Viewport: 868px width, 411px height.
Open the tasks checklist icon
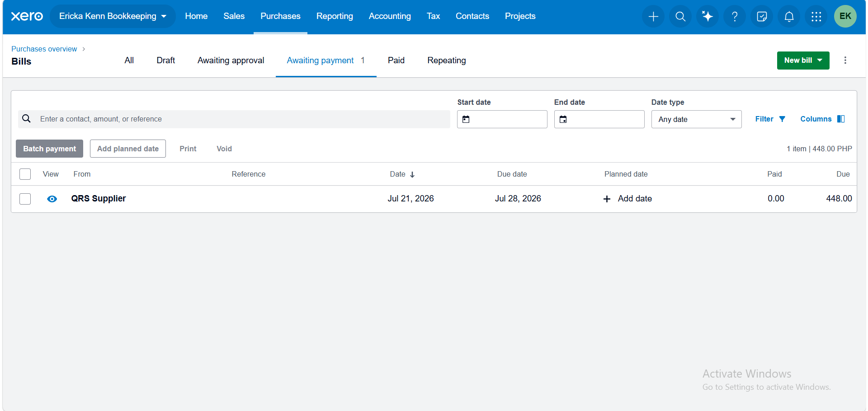tap(762, 17)
